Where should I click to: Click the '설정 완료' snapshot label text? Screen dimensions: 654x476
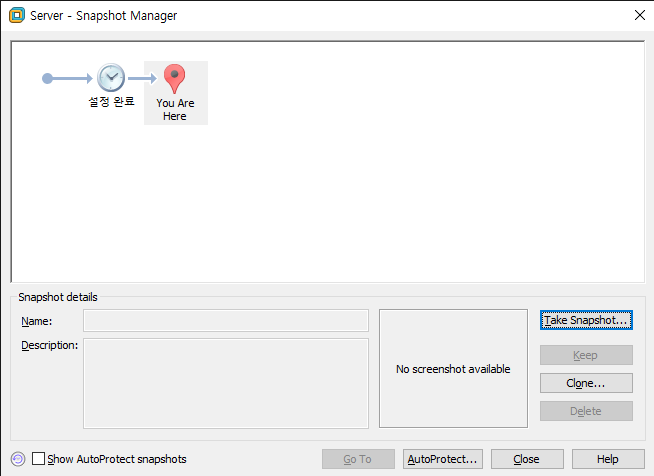click(x=111, y=101)
